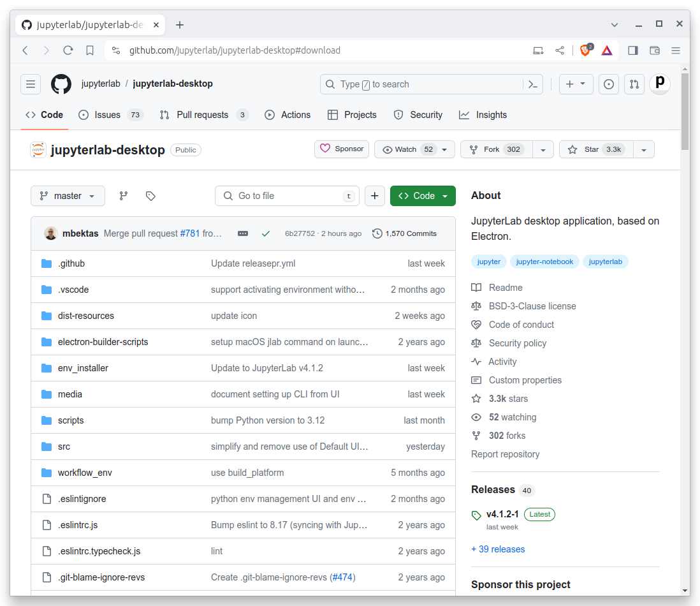Click the Go to file search field
This screenshot has width=700, height=606.
pos(287,196)
